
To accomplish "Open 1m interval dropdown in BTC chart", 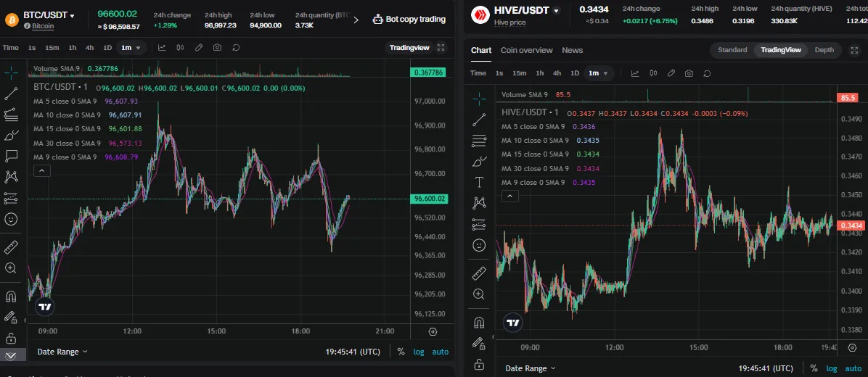I will click(131, 48).
